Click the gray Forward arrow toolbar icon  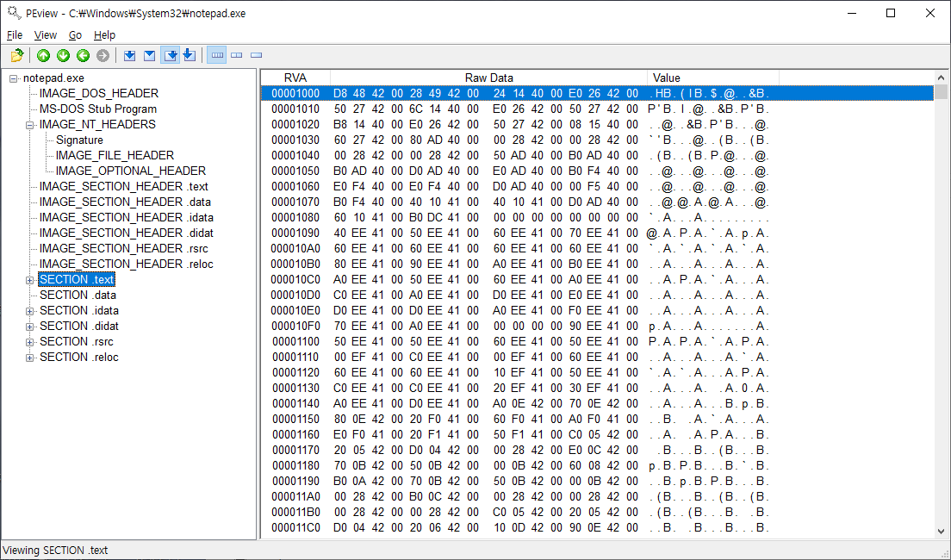tap(103, 56)
